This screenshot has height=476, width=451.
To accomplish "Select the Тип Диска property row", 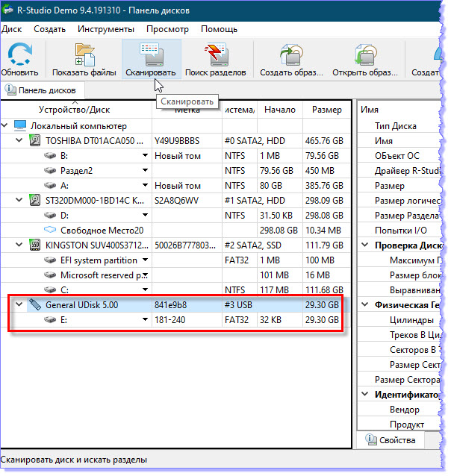I will [x=397, y=126].
